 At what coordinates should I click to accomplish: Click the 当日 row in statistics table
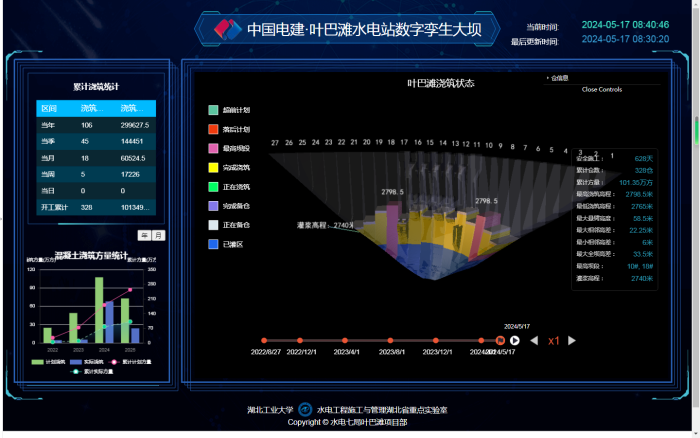pyautogui.click(x=96, y=191)
